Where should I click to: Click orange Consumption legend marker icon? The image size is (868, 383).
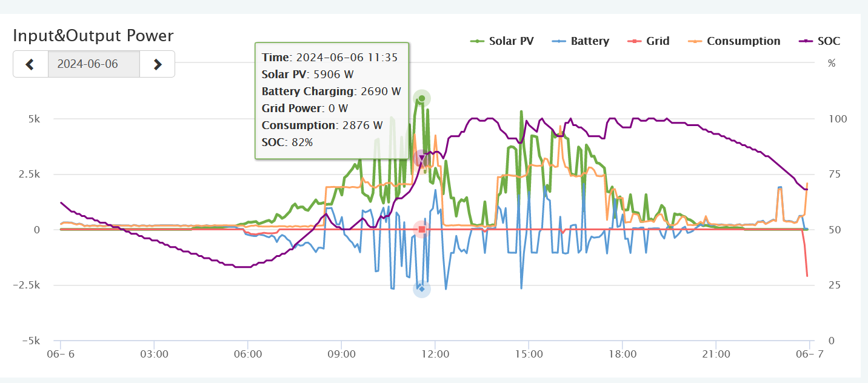point(695,41)
